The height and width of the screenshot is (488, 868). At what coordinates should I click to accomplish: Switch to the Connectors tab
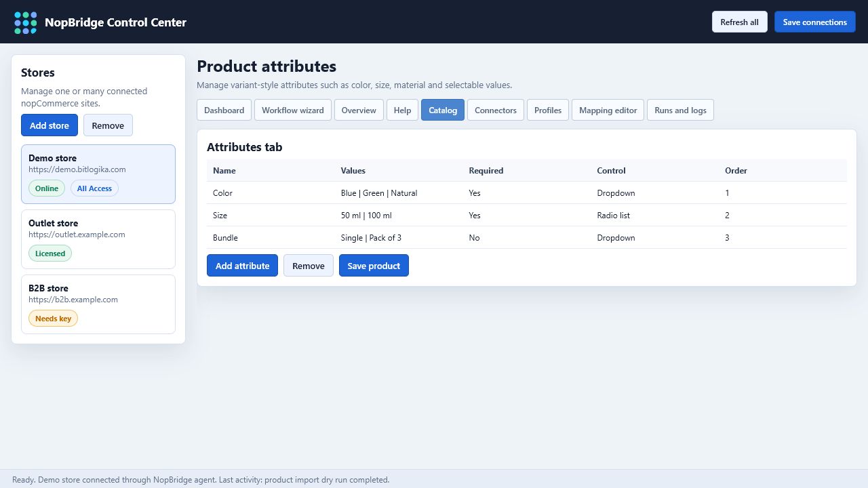[x=496, y=110]
